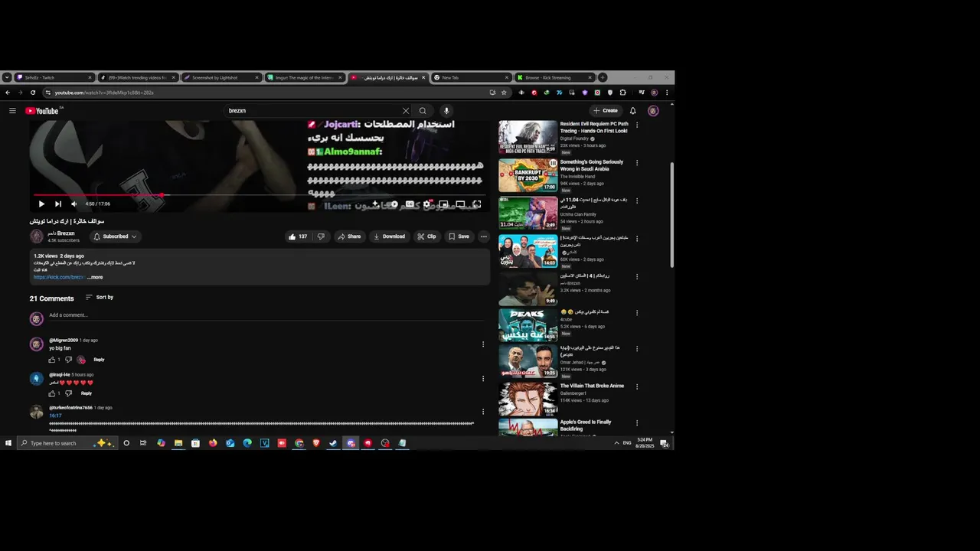
Task: Click the Windows taskbar search box
Action: click(x=67, y=443)
